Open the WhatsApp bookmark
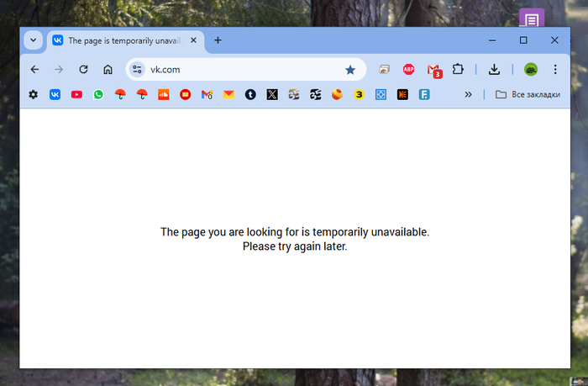The height and width of the screenshot is (386, 588). pos(98,95)
